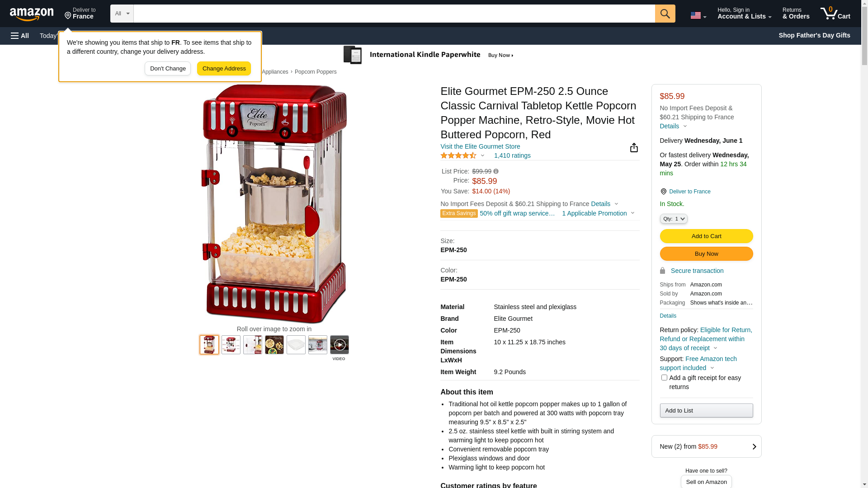This screenshot has width=868, height=488.
Task: Check the gift receipt checkbox
Action: point(664,377)
